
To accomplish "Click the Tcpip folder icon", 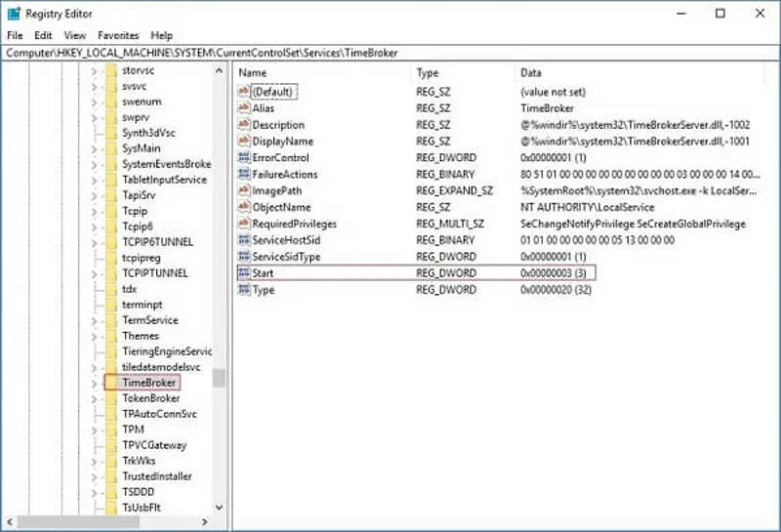I will pos(111,211).
